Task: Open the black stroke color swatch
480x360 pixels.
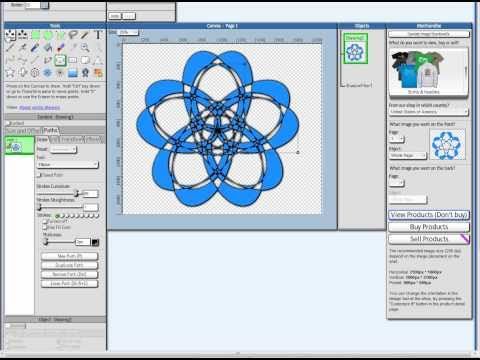Action: tap(95, 242)
